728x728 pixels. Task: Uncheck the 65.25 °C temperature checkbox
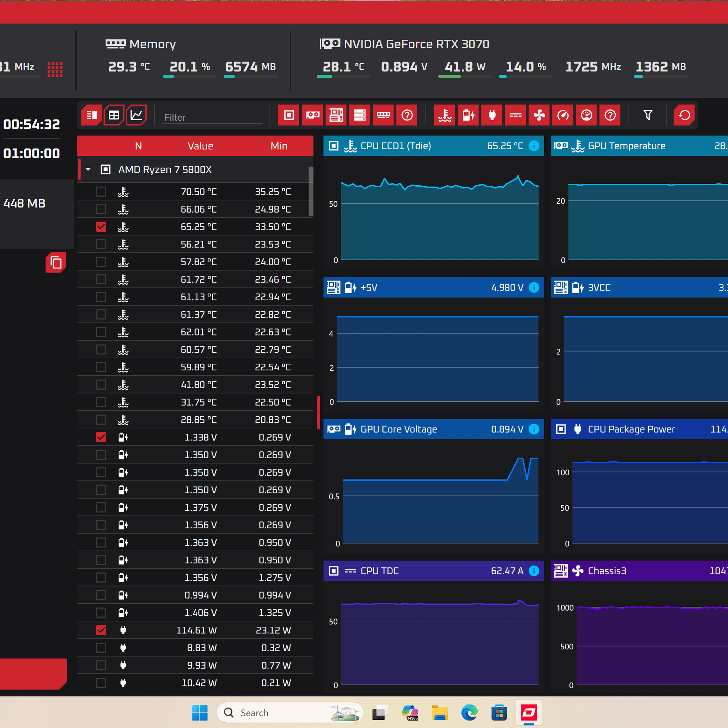point(101,227)
